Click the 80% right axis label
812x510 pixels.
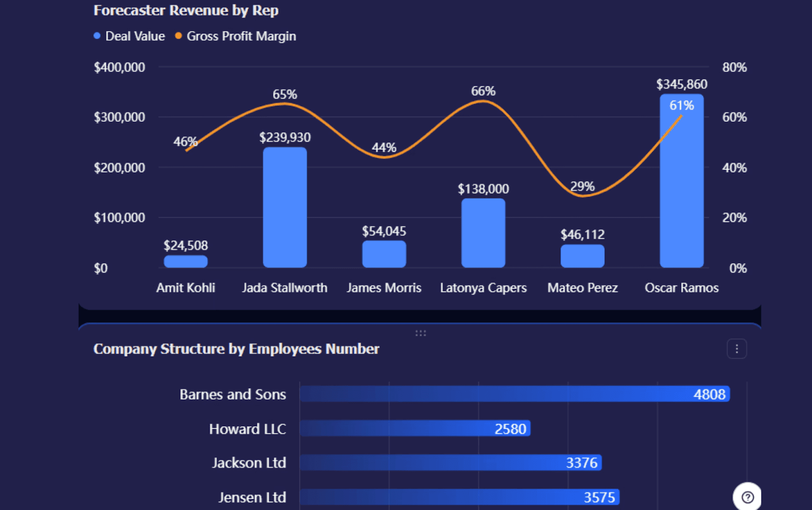734,68
